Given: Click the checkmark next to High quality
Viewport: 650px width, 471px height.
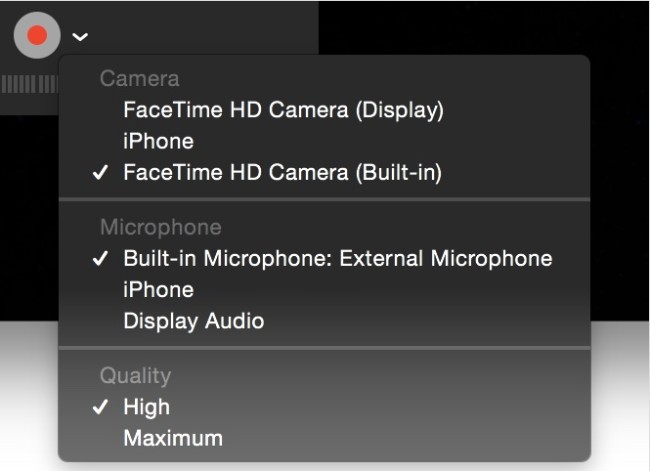Looking at the screenshot, I should point(100,407).
